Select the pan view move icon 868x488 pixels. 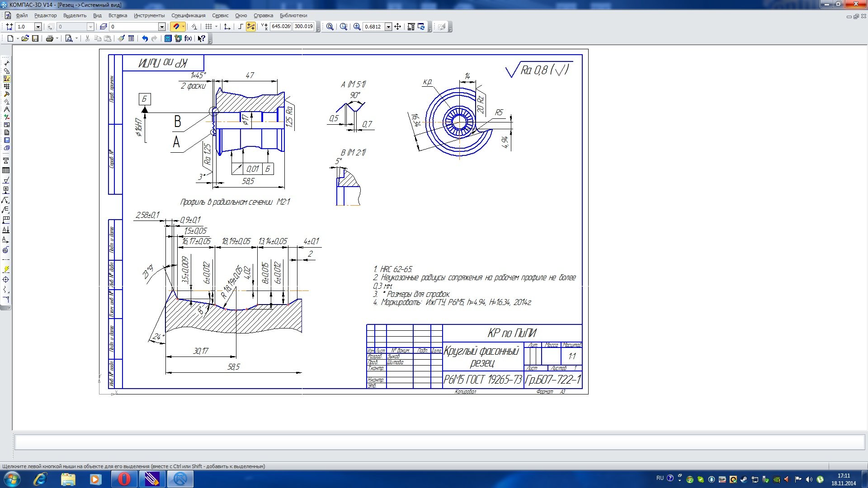coord(398,27)
